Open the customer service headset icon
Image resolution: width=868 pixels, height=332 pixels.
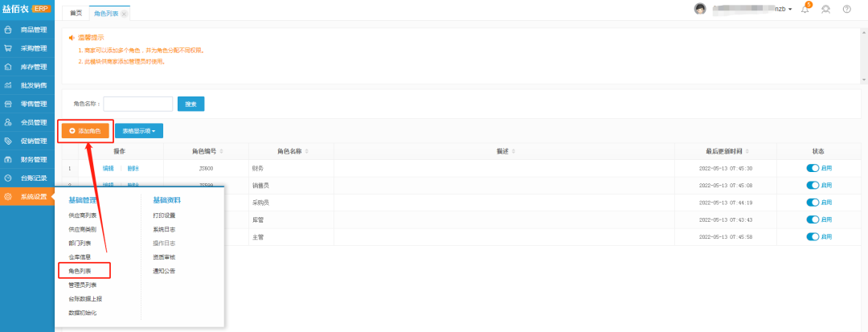(x=825, y=9)
